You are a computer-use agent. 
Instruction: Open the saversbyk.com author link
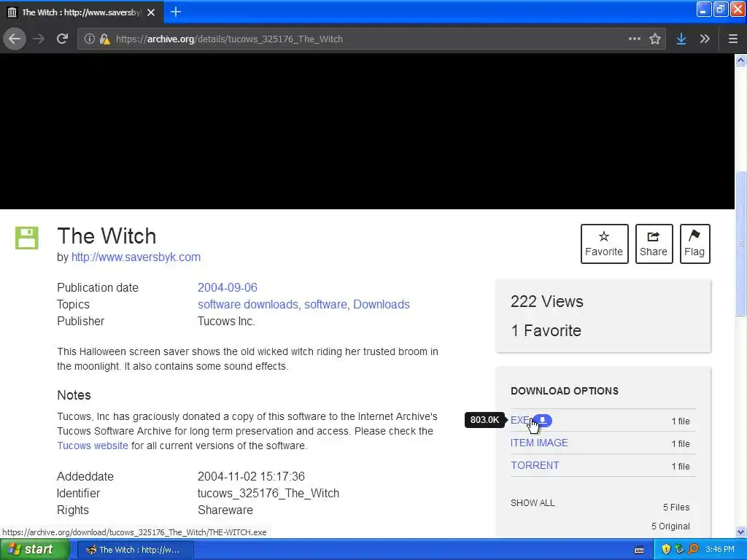pos(136,257)
